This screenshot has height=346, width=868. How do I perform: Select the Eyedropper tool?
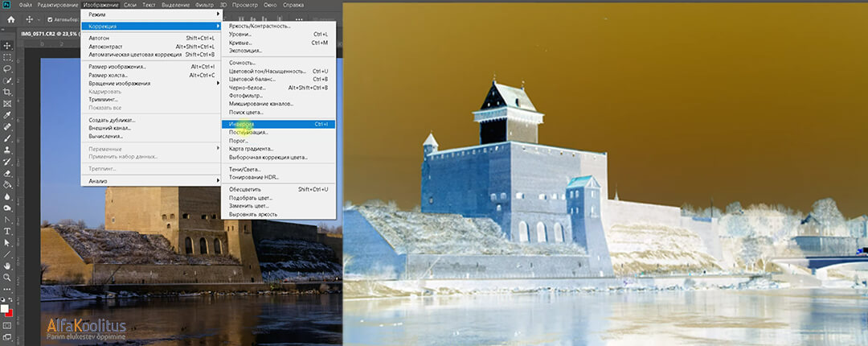click(x=7, y=115)
